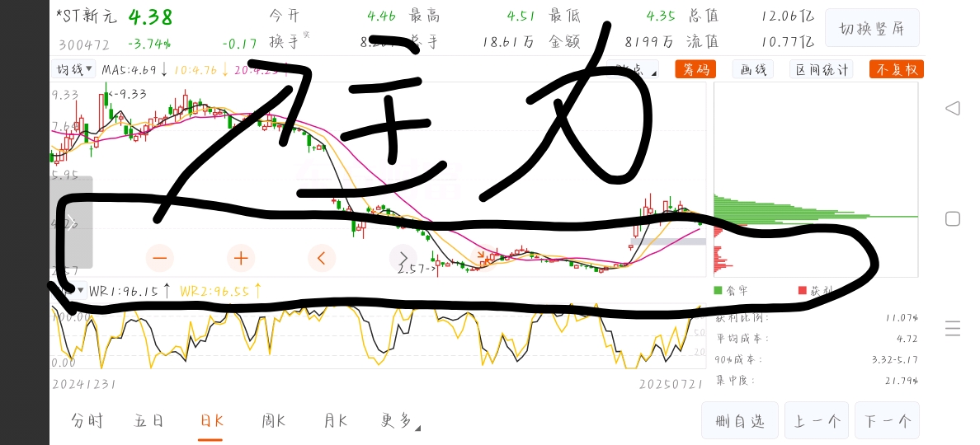Switch to the 分时 tab
This screenshot has width=980, height=445.
[x=87, y=421]
